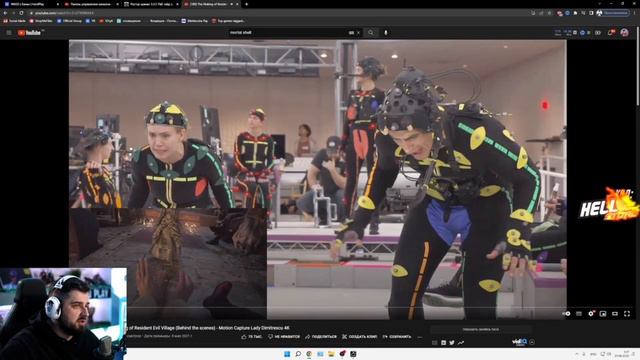Screen dimensions: 640x360
Task: Switch to the third browser tab
Action: (x=150, y=4)
